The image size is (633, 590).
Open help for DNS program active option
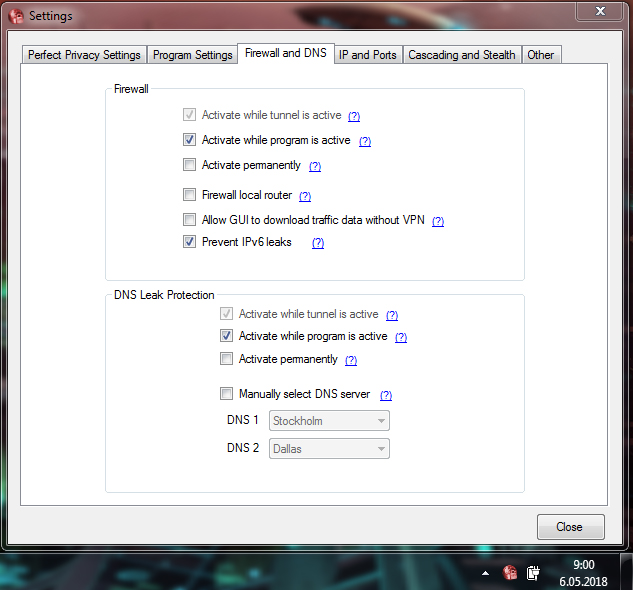401,338
